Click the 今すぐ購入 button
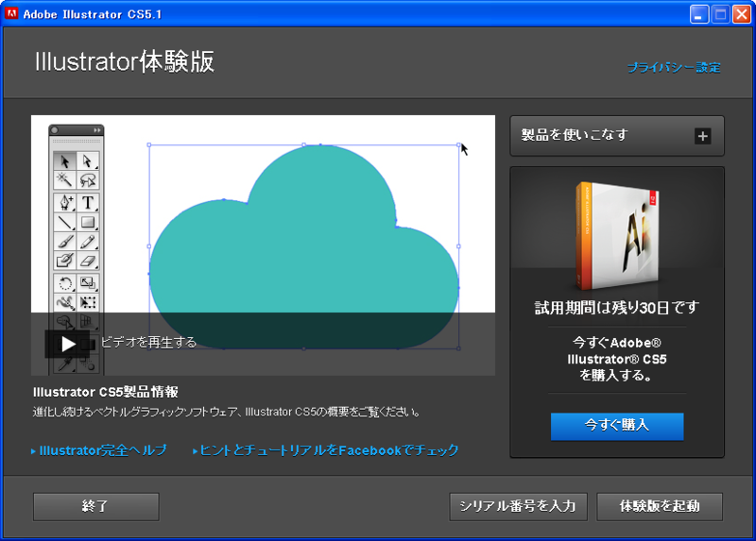756x541 pixels. tap(617, 426)
